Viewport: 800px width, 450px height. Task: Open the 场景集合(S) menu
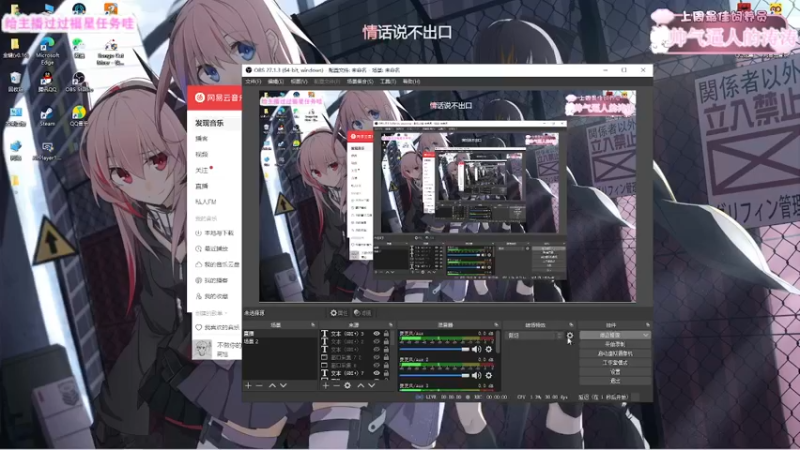click(x=360, y=82)
